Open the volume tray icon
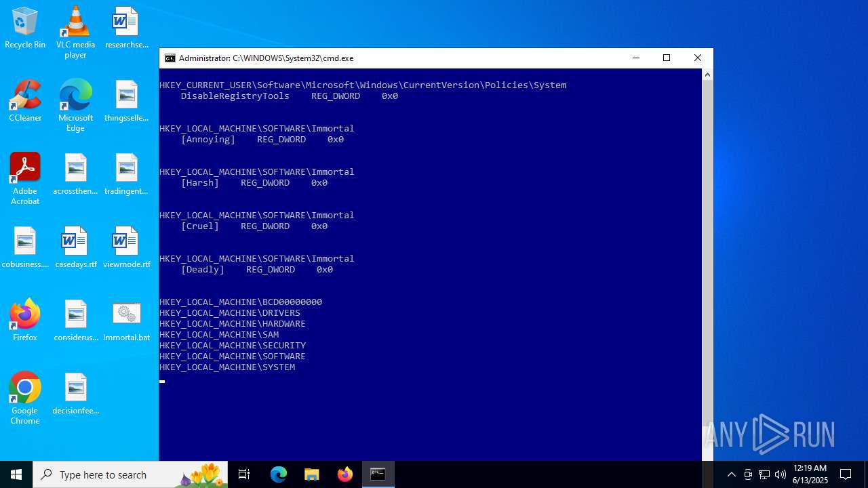868x488 pixels. (x=781, y=474)
